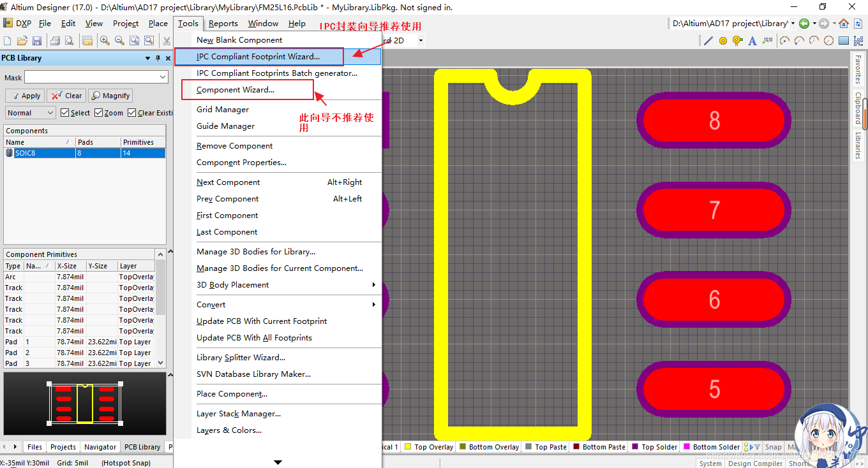Open the Normal mode dropdown
The image size is (868, 468).
(31, 113)
